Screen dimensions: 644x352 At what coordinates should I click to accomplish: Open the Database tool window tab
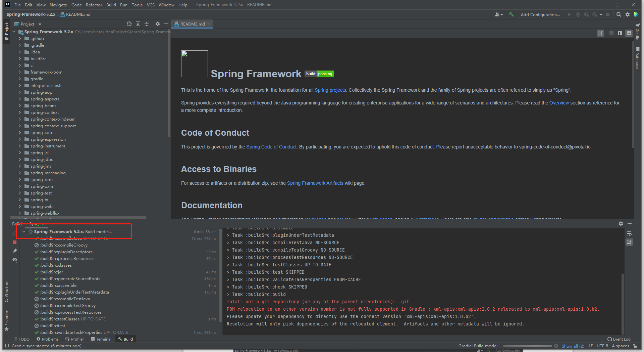(637, 58)
